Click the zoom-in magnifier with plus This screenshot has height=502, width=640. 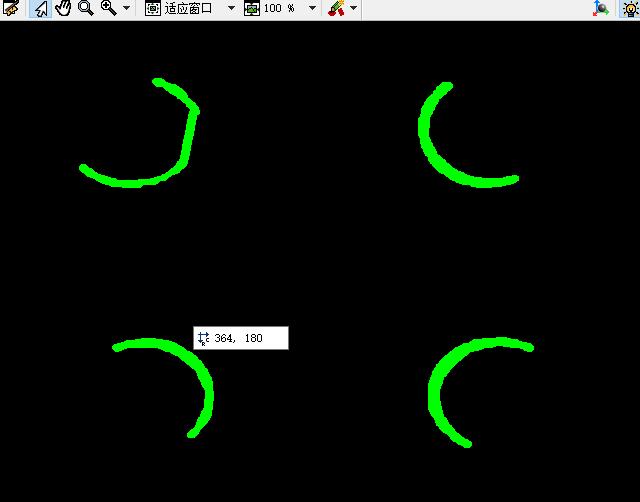[x=109, y=8]
